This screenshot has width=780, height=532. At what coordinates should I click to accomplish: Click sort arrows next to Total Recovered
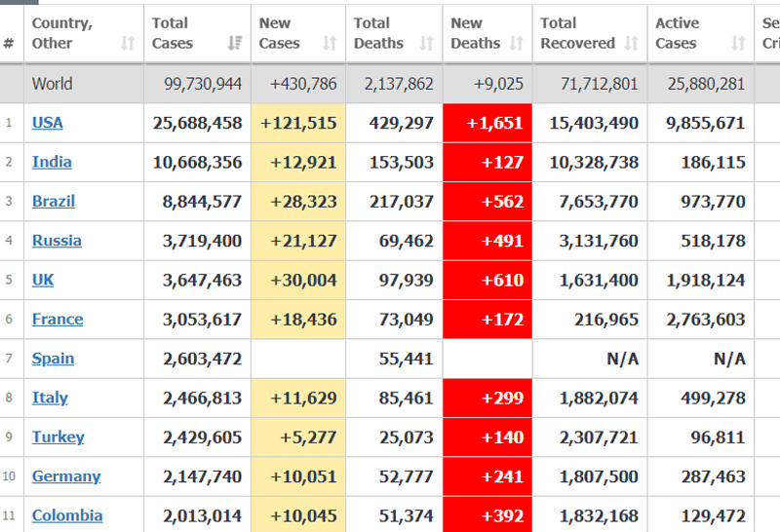631,44
